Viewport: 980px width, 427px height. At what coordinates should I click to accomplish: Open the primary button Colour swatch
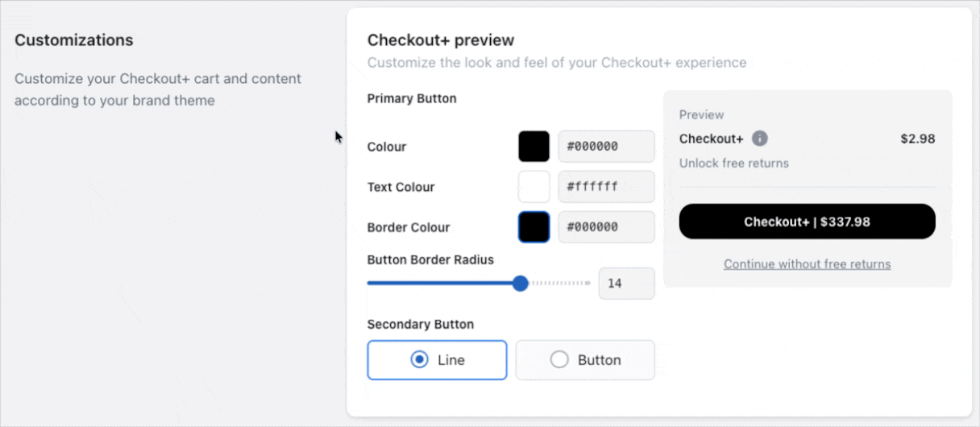click(534, 147)
